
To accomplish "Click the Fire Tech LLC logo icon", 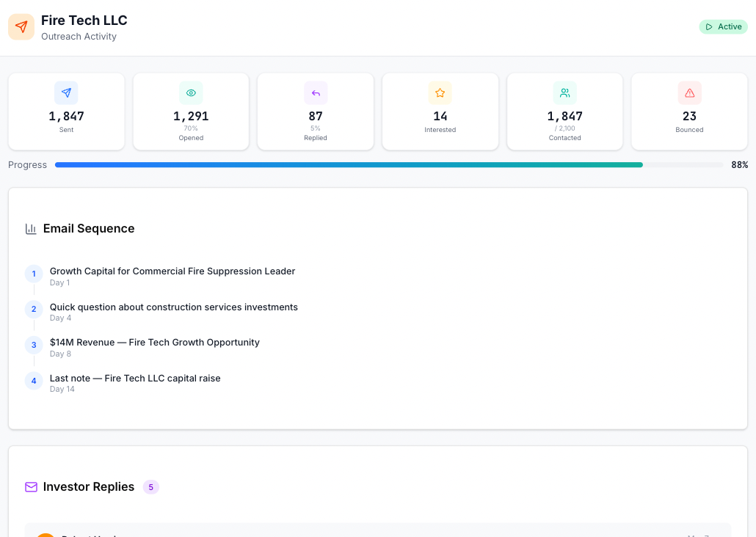I will coord(21,26).
